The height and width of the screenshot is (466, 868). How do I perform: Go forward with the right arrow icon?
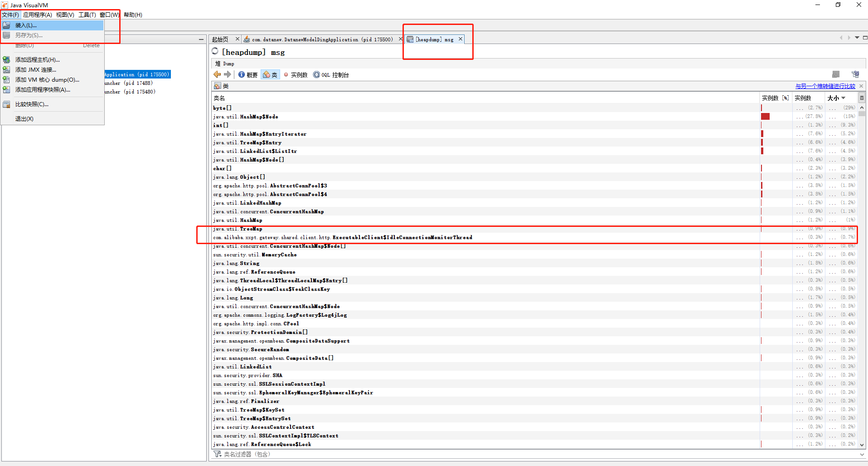pos(228,74)
